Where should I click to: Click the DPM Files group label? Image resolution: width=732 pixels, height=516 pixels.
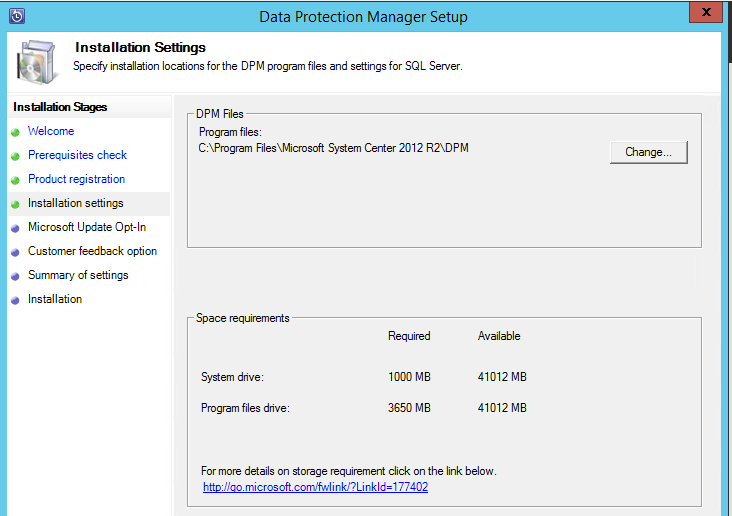tap(219, 114)
